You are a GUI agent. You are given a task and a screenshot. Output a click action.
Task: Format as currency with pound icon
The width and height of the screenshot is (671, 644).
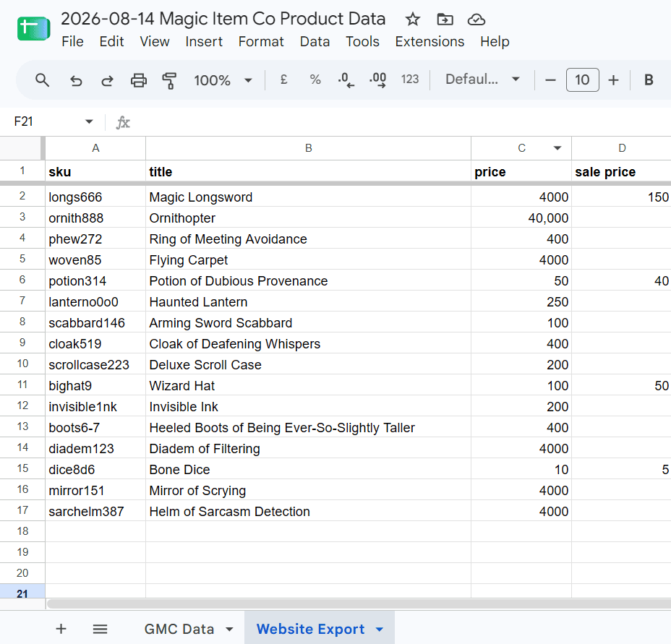tap(283, 80)
